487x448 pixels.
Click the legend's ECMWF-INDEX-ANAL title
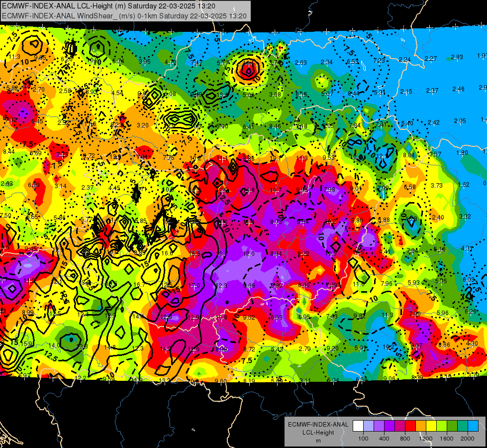click(318, 425)
